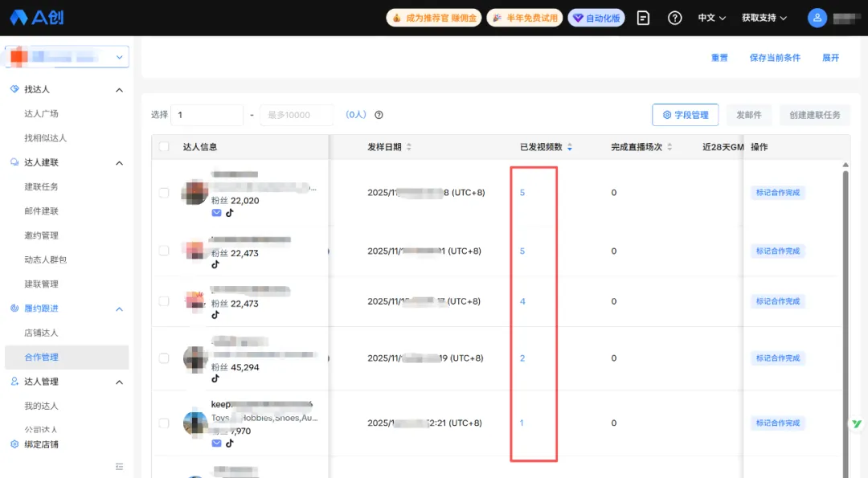Collapse the 达人建联 section
Screen dimensions: 868x478
tap(119, 163)
